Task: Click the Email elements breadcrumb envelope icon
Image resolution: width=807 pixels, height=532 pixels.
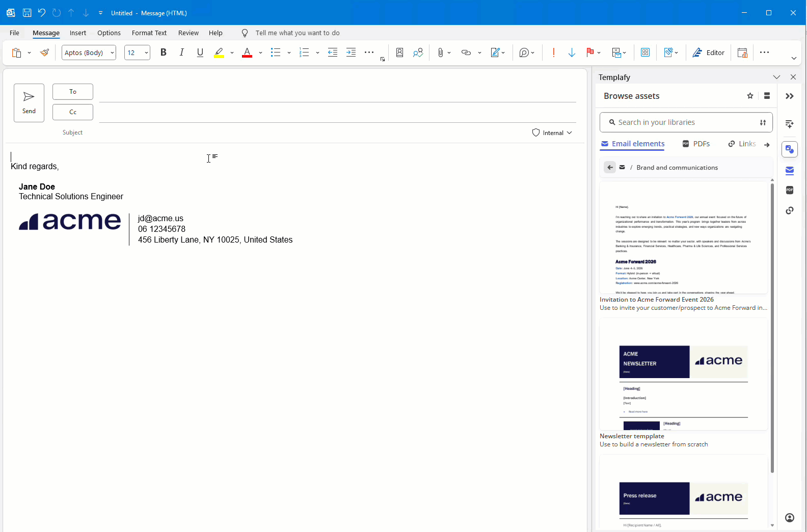Action: (622, 167)
